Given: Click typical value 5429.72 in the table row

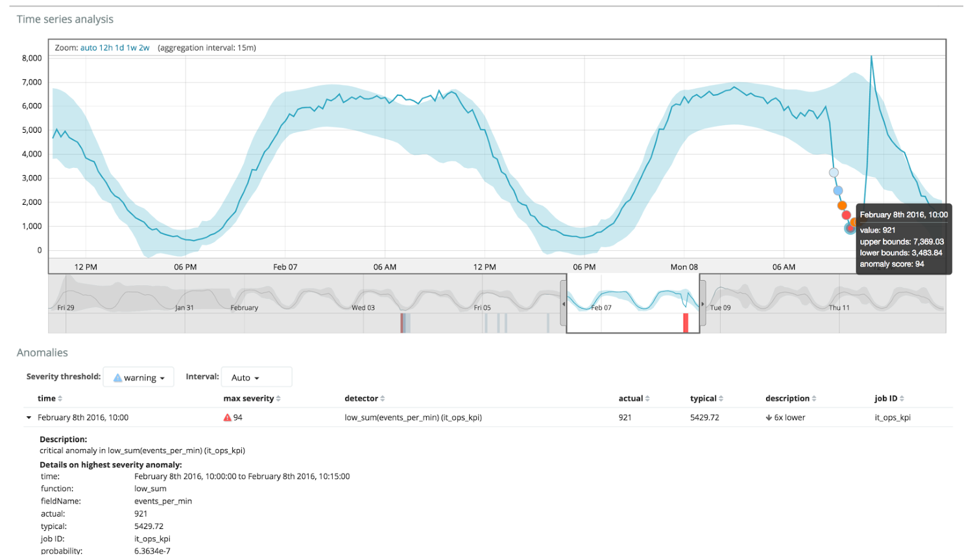Looking at the screenshot, I should point(704,417).
